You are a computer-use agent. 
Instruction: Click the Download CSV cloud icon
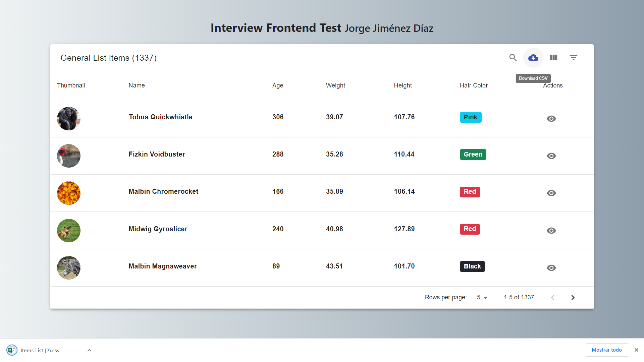pyautogui.click(x=533, y=58)
